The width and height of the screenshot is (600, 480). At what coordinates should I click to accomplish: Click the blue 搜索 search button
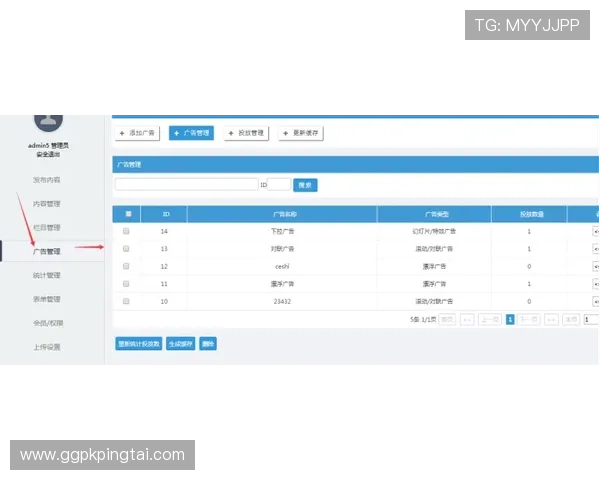(305, 185)
